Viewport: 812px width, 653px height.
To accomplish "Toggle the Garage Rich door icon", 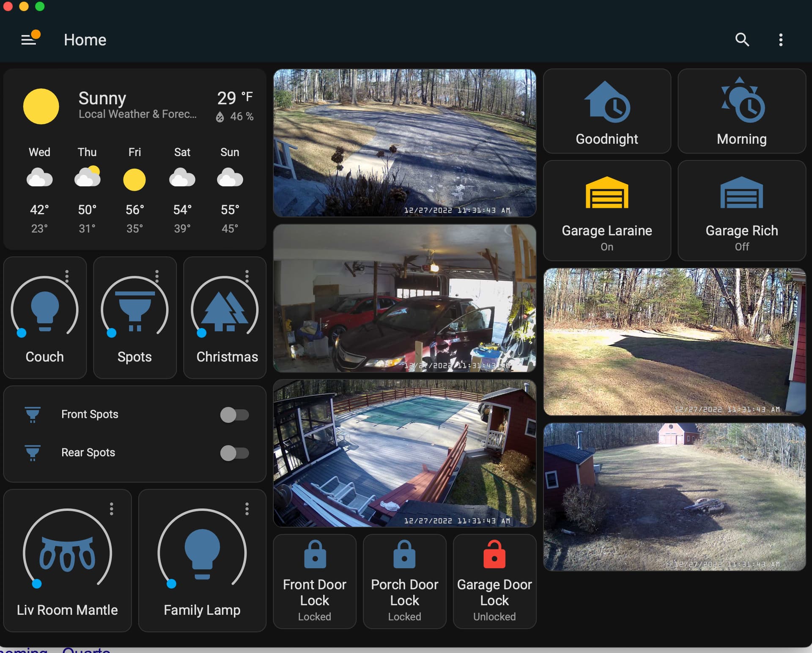I will pos(742,193).
